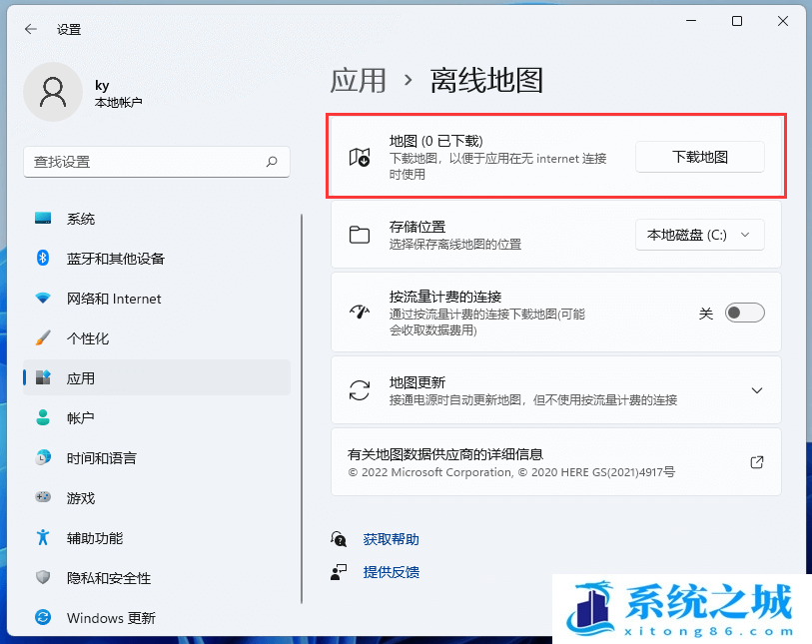
Task: Open 蓝牙和其他设备 via its Bluetooth icon
Action: pyautogui.click(x=43, y=259)
